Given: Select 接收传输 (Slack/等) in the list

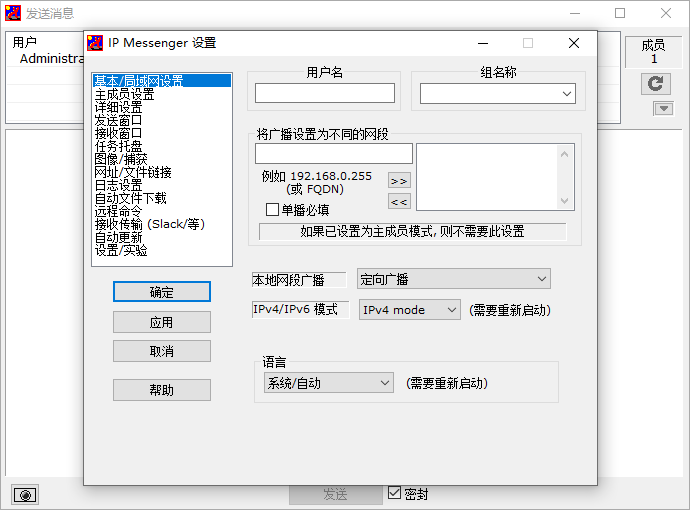Looking at the screenshot, I should click(161, 224).
